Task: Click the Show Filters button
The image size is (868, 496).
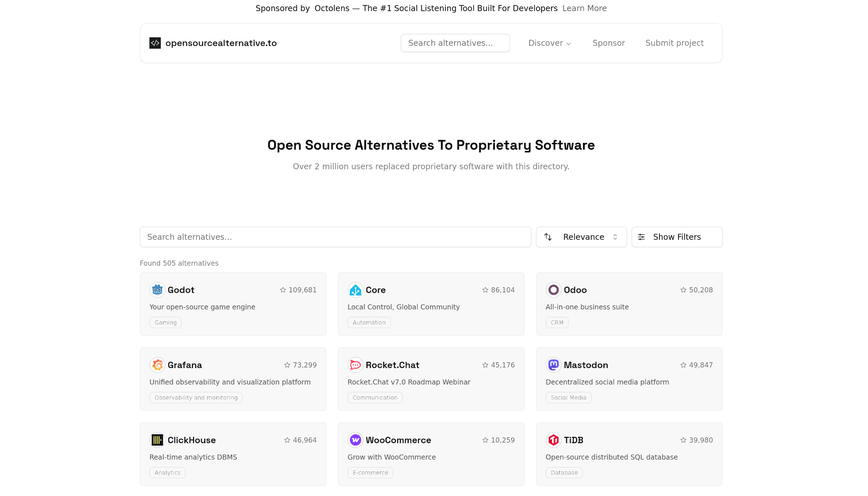Action: [x=677, y=237]
